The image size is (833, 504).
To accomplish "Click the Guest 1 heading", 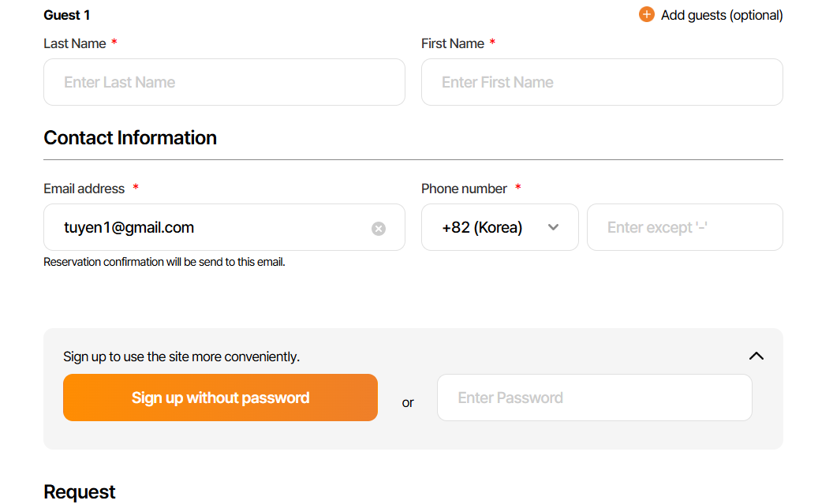I will [x=67, y=15].
